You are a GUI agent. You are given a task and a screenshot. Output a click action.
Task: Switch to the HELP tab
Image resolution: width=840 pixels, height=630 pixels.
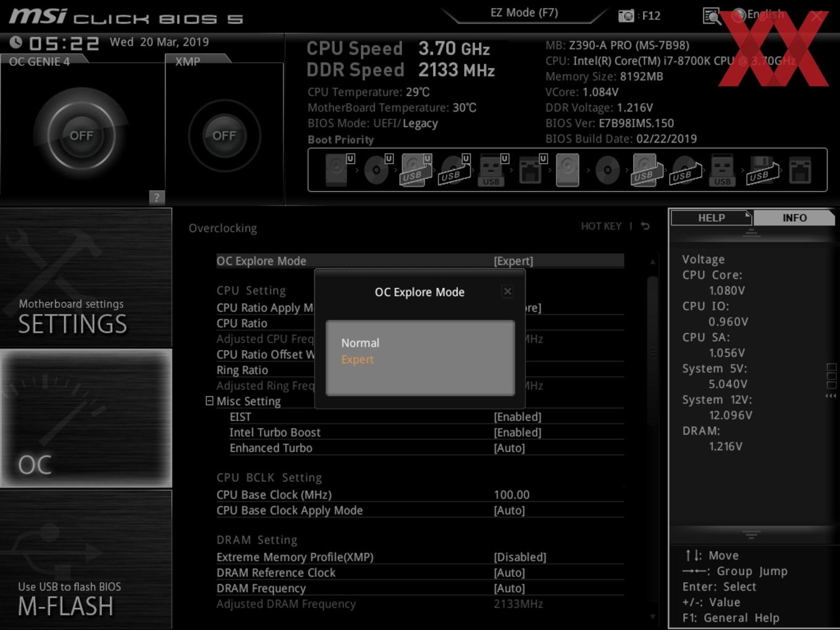pyautogui.click(x=711, y=218)
